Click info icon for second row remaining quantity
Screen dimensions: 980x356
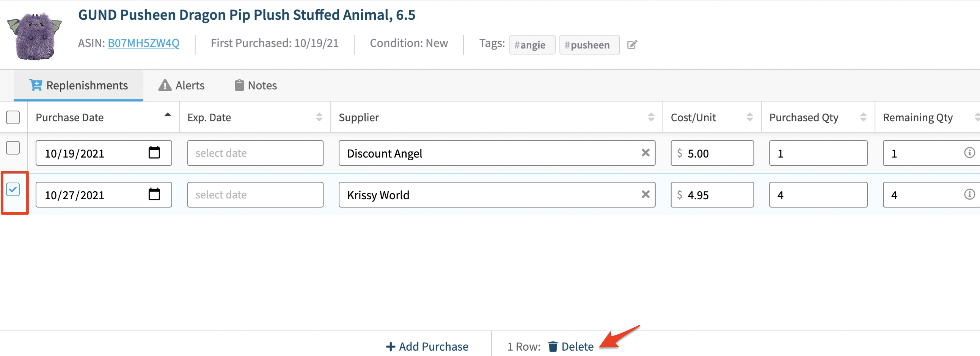pyautogui.click(x=969, y=194)
